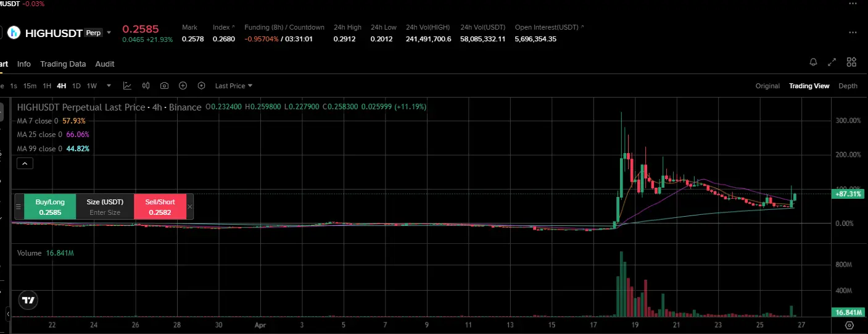
Task: Click the Index price label
Action: click(x=221, y=27)
